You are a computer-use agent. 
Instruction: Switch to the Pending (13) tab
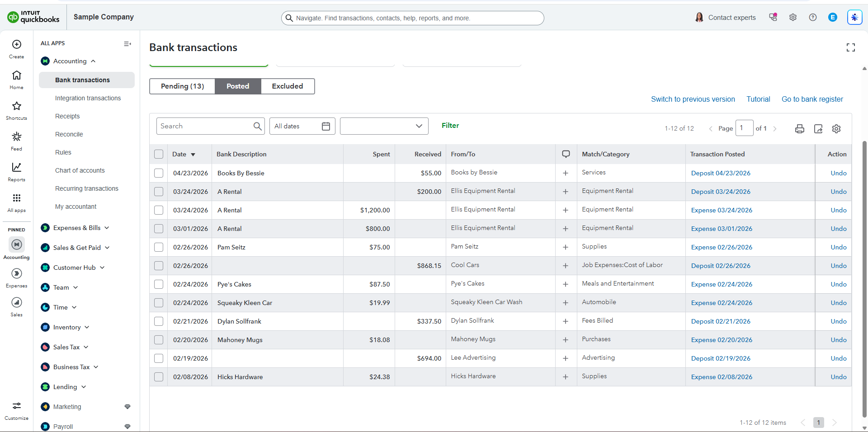tap(182, 86)
